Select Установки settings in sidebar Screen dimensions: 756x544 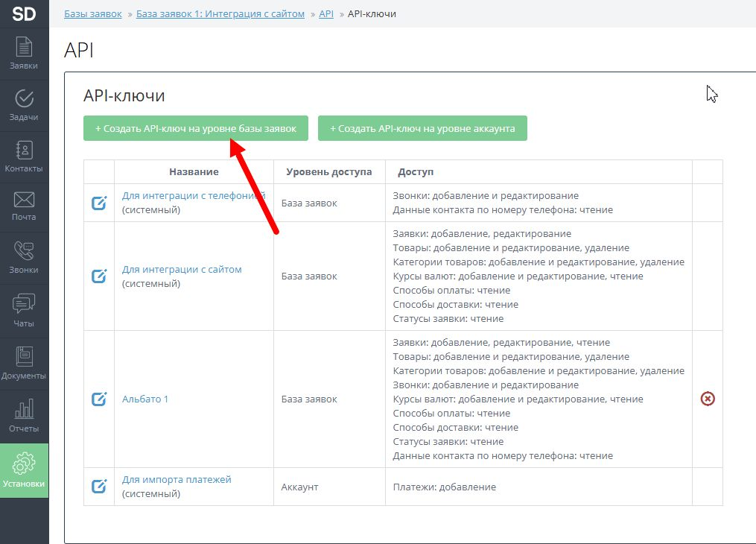coord(24,469)
